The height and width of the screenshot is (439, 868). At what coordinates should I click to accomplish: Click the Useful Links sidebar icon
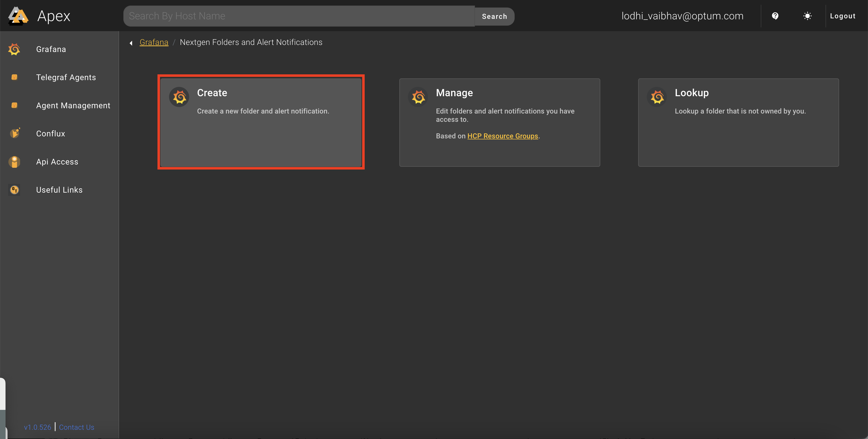point(15,190)
